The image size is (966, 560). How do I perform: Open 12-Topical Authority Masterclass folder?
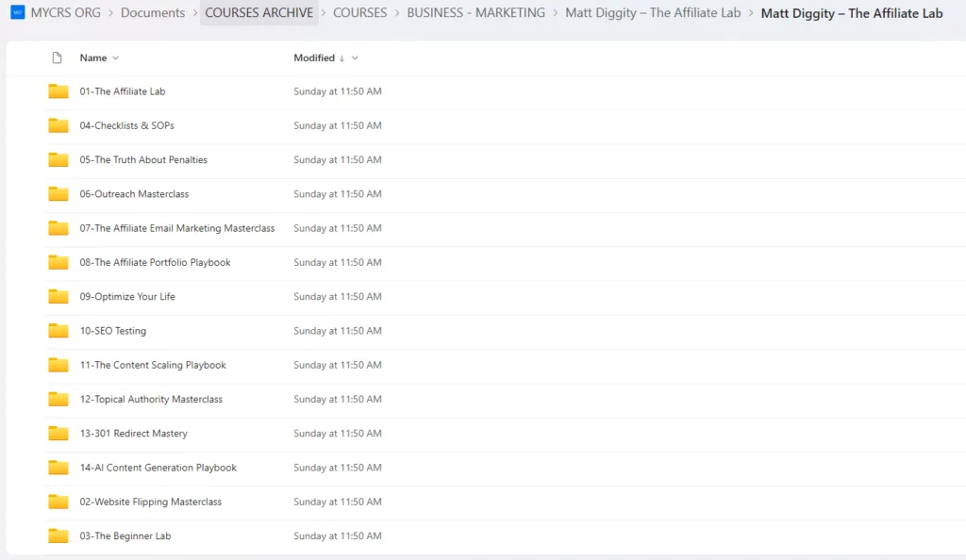(x=151, y=400)
